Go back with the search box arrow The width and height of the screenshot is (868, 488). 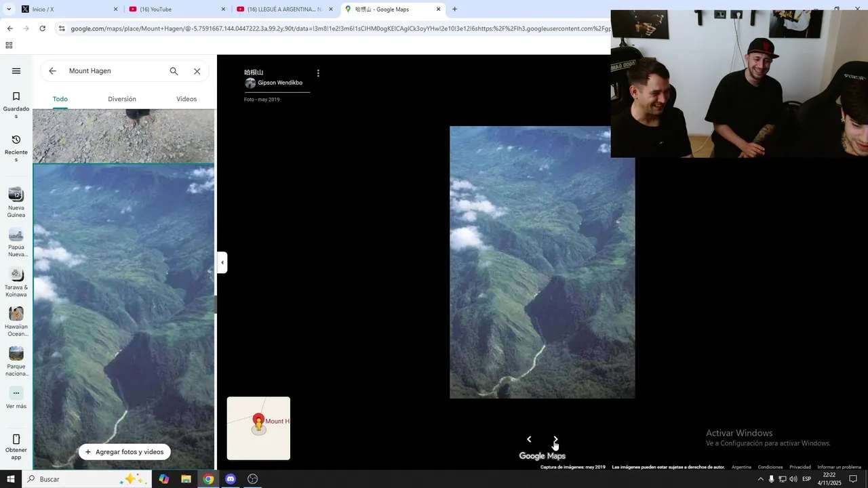coord(52,71)
